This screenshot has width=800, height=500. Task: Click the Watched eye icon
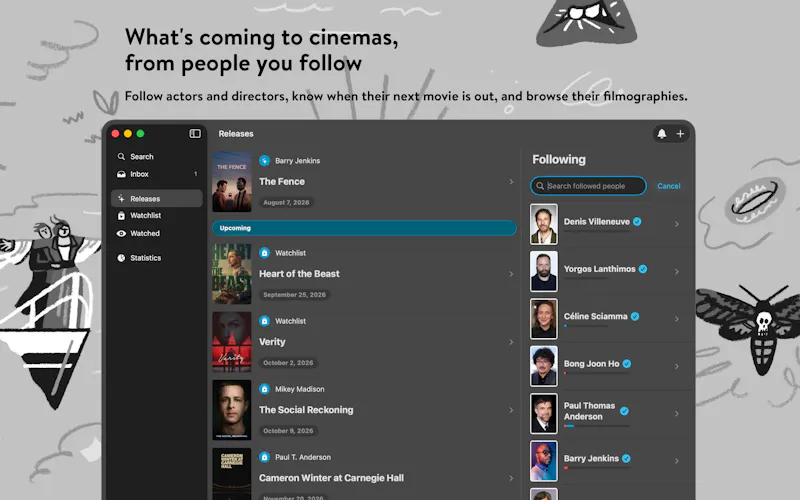tap(121, 233)
